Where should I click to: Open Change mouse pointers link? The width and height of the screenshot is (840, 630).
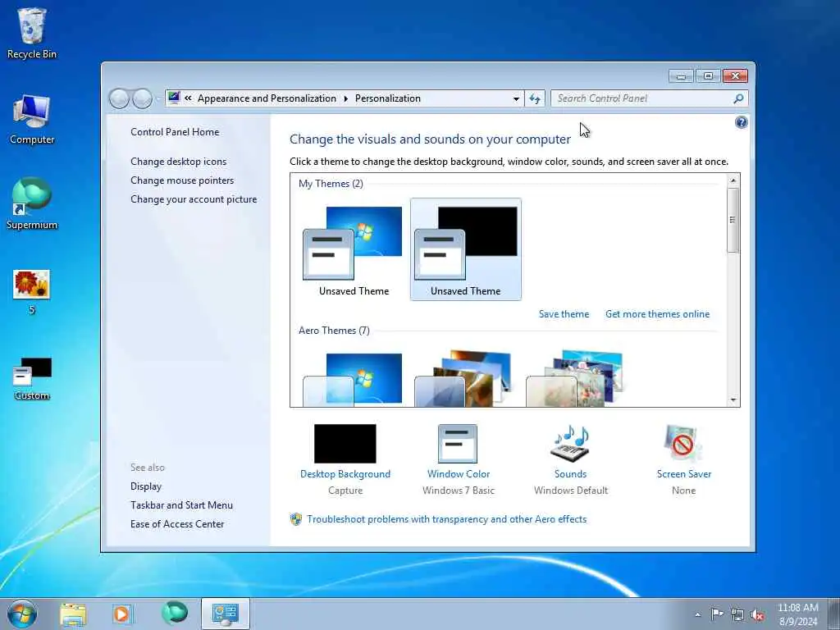click(182, 180)
